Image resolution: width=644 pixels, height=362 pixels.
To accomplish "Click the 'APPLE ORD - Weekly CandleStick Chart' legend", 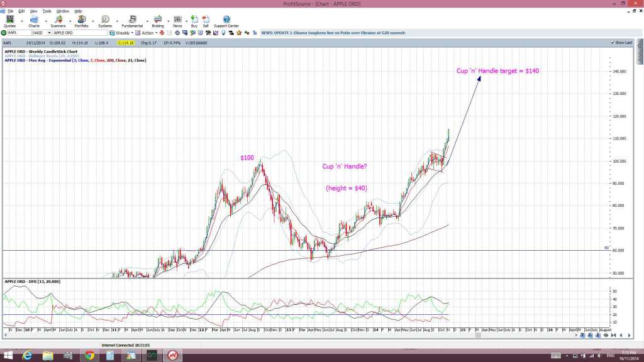I will pyautogui.click(x=41, y=52).
